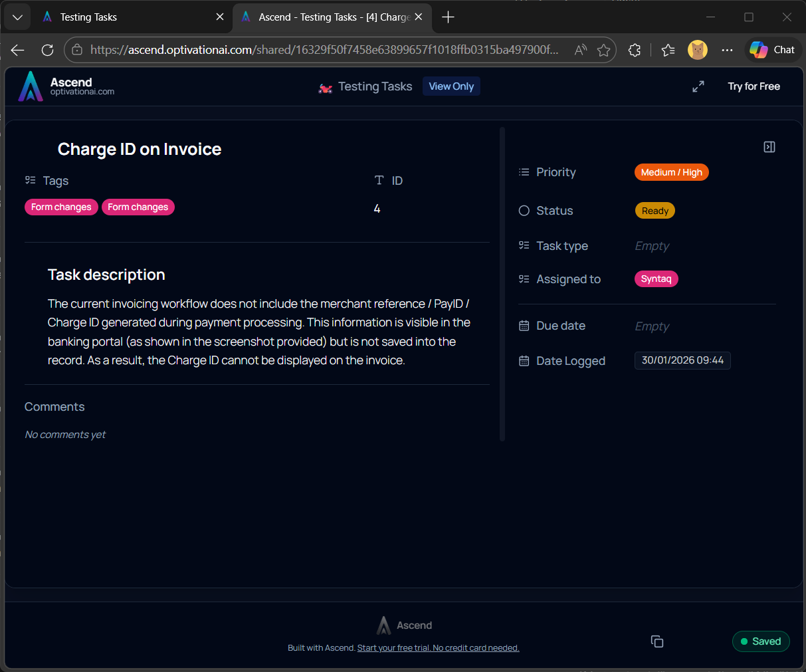Viewport: 806px width, 672px height.
Task: Open browser extensions menu
Action: point(635,50)
